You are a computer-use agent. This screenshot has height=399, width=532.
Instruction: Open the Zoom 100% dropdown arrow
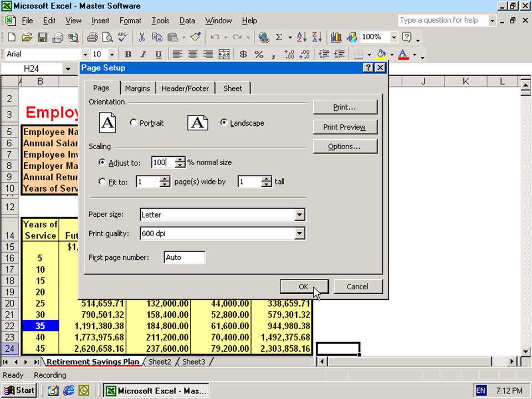[394, 37]
